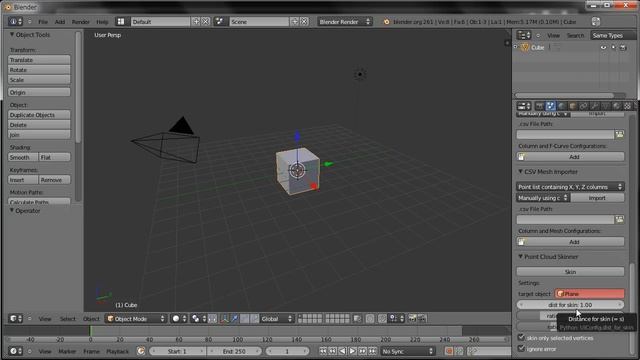Open the Object Mode dropdown
The height and width of the screenshot is (360, 640).
coord(136,319)
